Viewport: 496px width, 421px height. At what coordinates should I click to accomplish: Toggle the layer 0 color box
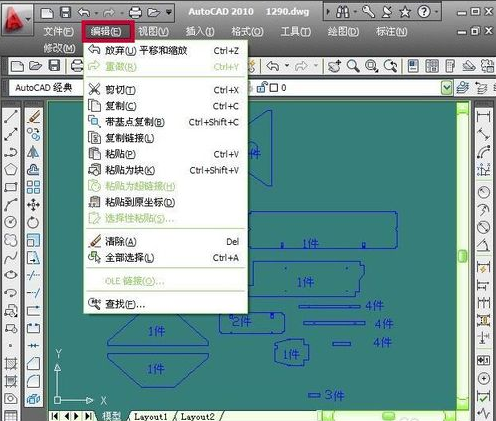click(x=274, y=88)
